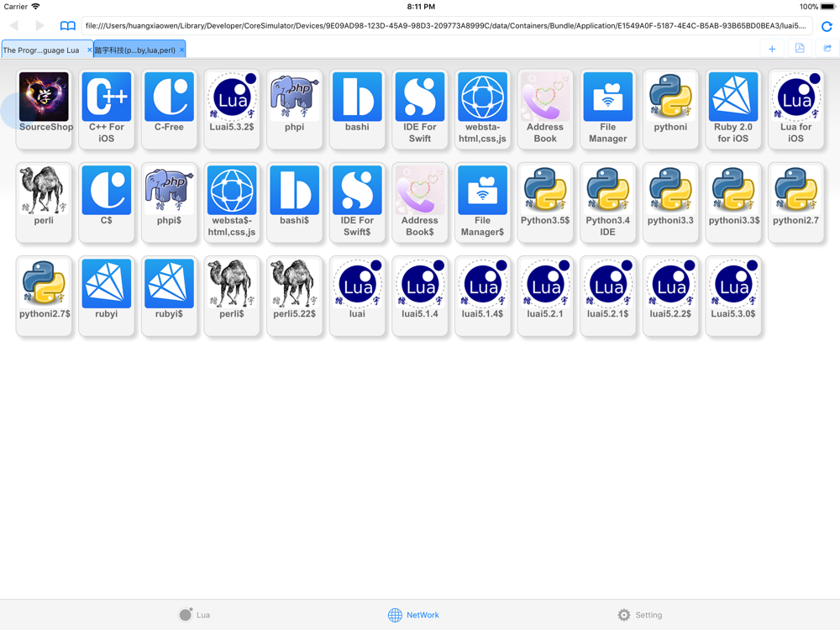Viewport: 840px width, 630px height.
Task: Open Ruby 2.0 for iOS
Action: [x=733, y=108]
